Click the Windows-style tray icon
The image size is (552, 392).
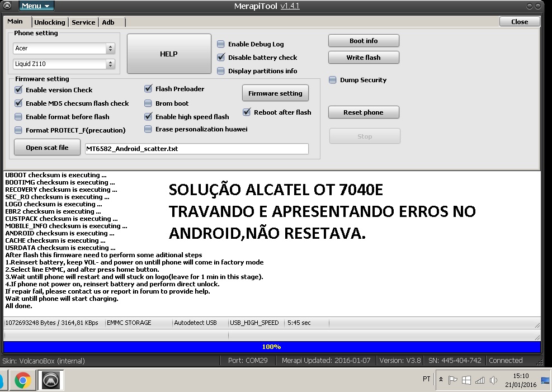click(466, 380)
